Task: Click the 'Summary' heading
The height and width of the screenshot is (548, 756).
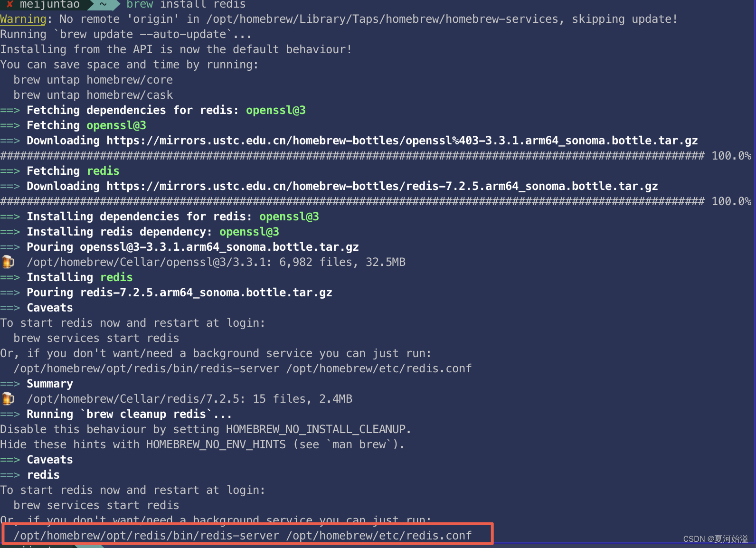Action: [x=50, y=384]
